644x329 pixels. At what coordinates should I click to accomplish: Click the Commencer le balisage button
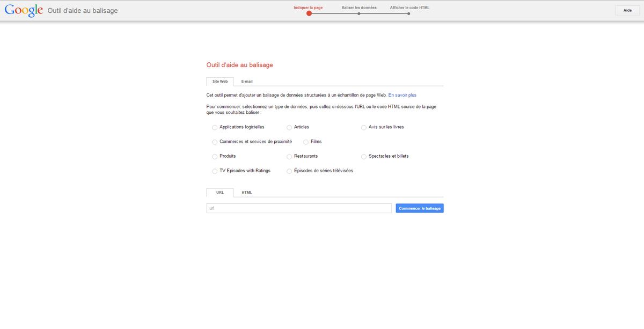coord(420,208)
